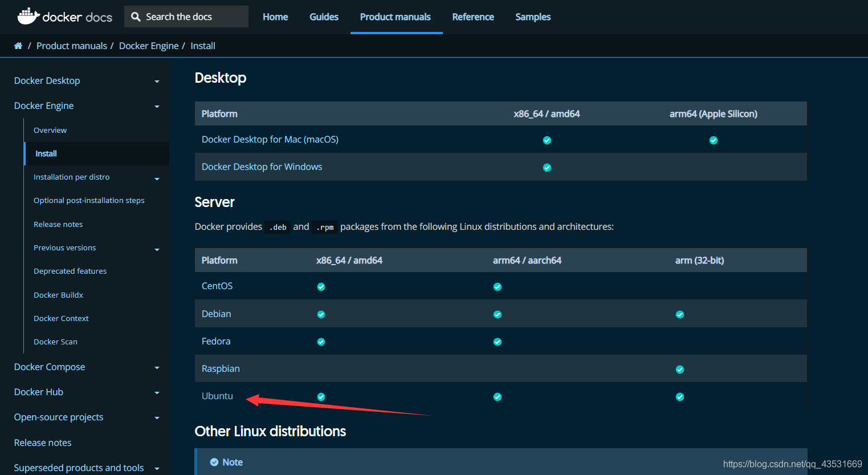
Task: Collapse the Docker Engine sidebar section
Action: click(x=157, y=107)
